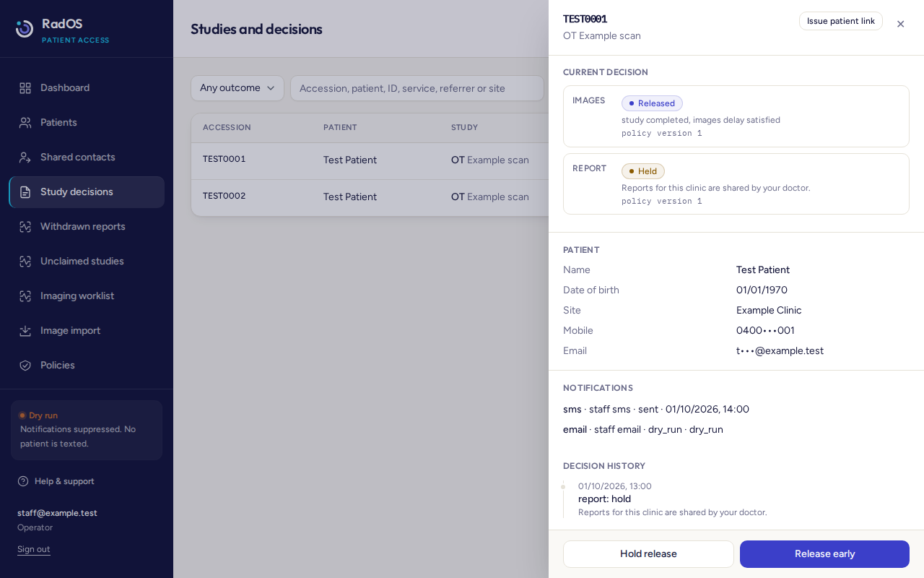Click the mobile number 0400•••001
Image resolution: width=924 pixels, height=578 pixels.
click(765, 331)
